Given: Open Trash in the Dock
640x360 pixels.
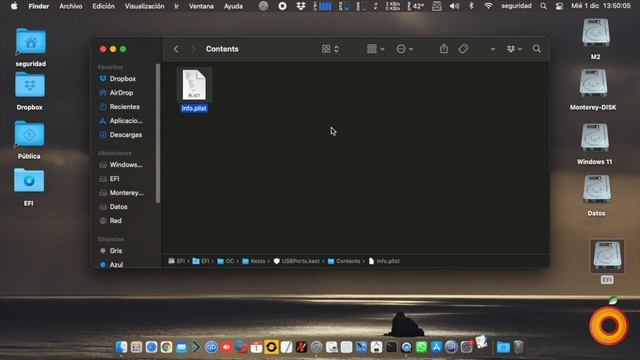Looking at the screenshot, I should click(x=518, y=347).
